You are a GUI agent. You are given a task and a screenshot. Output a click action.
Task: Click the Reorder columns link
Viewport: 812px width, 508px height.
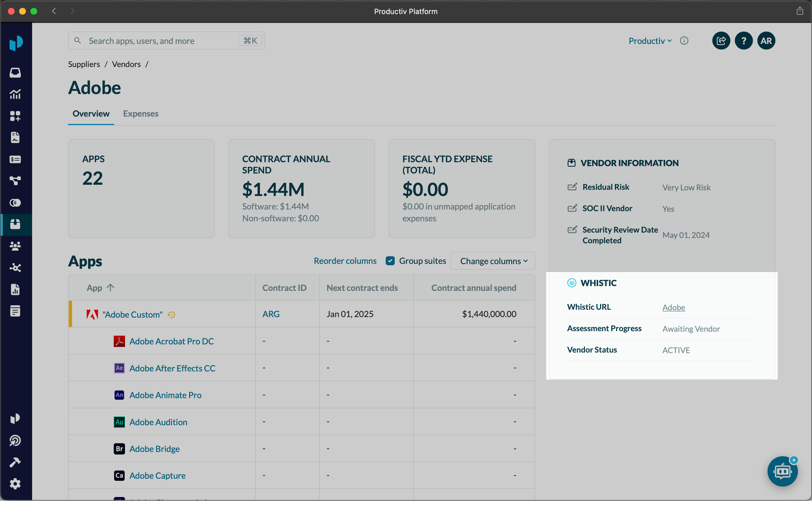point(345,261)
